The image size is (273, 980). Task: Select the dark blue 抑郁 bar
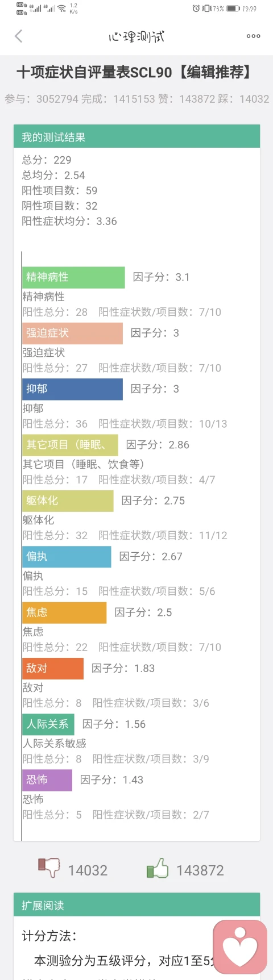pos(72,389)
